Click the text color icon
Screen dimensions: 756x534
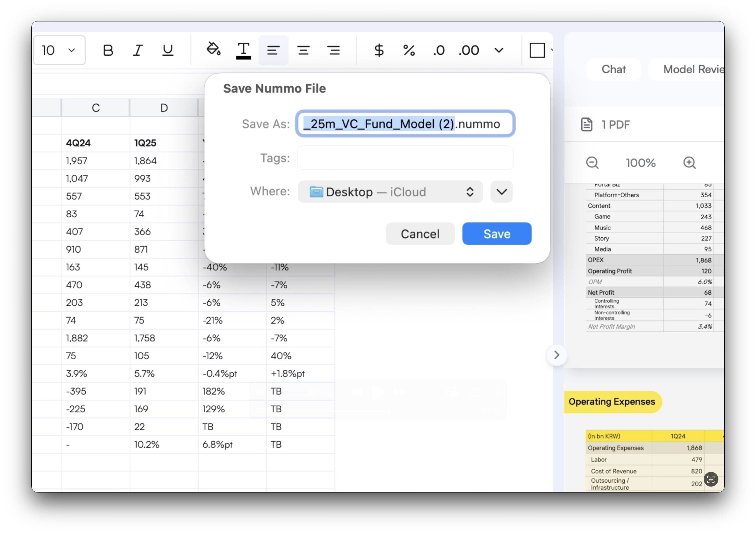[x=243, y=50]
